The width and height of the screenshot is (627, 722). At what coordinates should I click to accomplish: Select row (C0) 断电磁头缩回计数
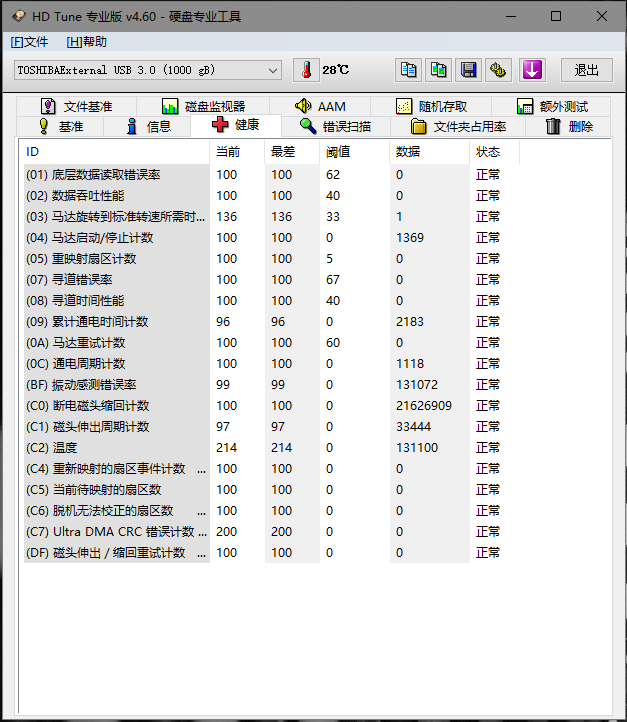point(272,406)
